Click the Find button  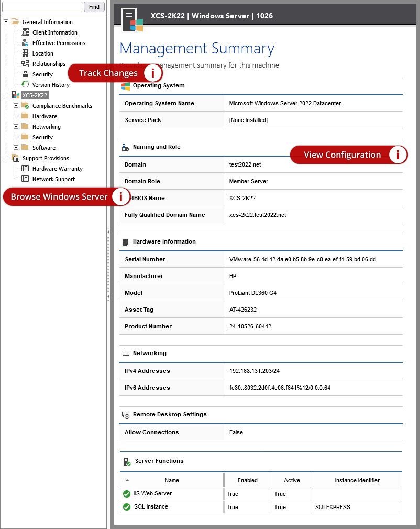(x=94, y=7)
